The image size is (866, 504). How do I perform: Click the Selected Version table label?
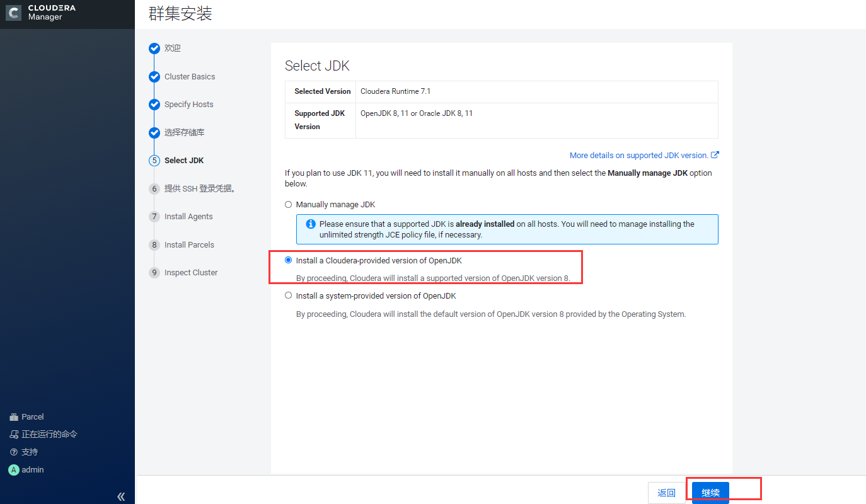(322, 91)
